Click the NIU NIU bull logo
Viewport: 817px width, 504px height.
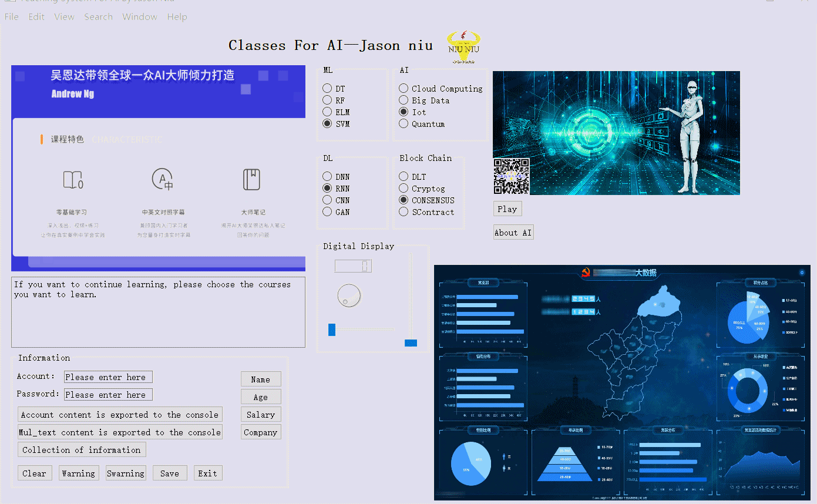(x=464, y=46)
